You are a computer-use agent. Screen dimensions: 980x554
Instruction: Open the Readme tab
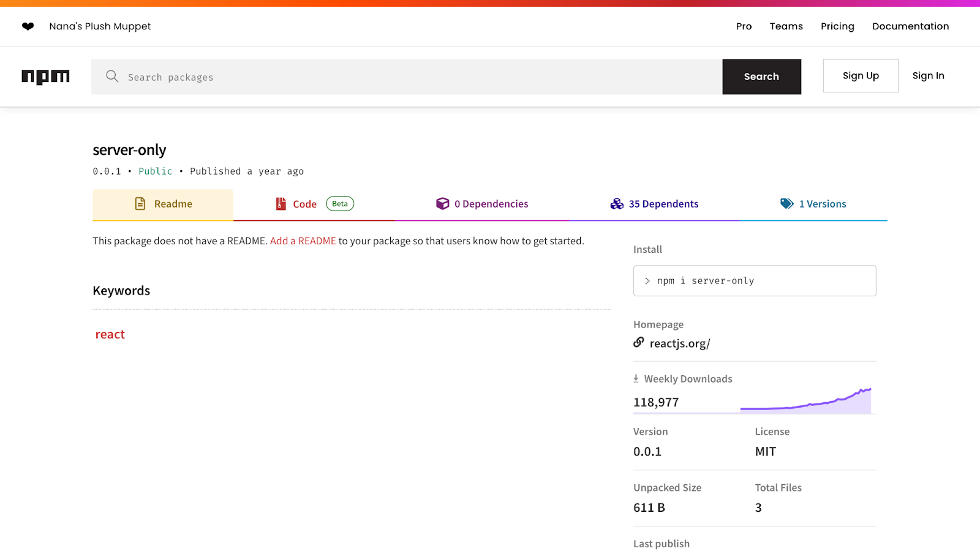(x=163, y=204)
